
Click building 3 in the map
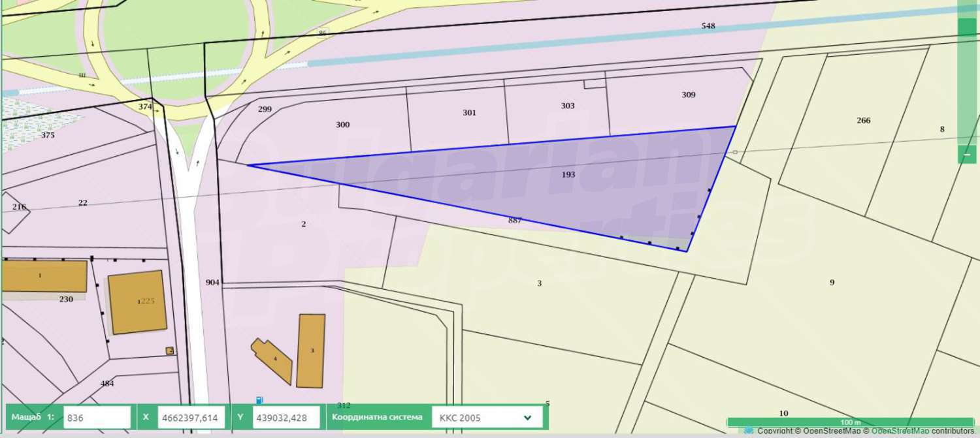coord(311,351)
